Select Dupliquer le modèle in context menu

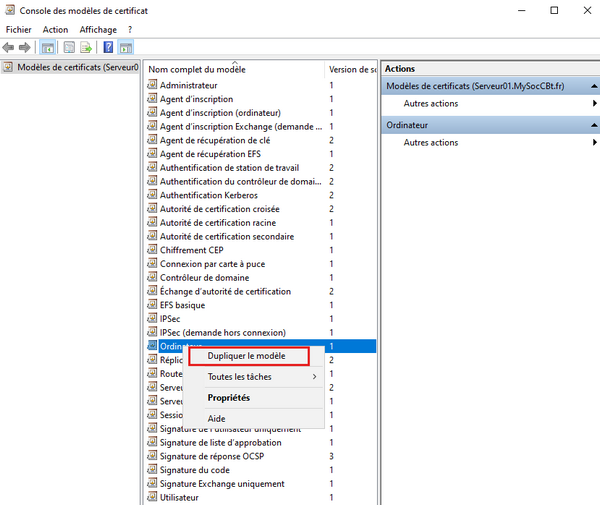246,356
